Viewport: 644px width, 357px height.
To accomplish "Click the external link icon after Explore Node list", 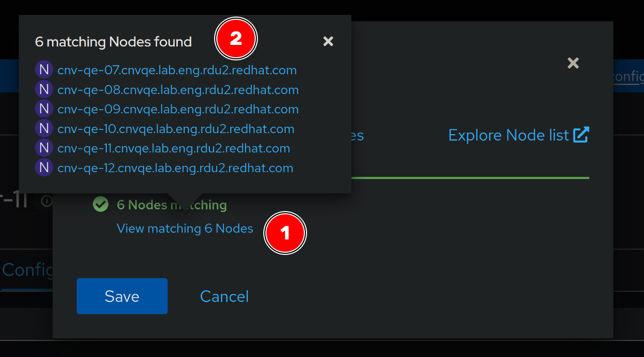I will point(581,135).
